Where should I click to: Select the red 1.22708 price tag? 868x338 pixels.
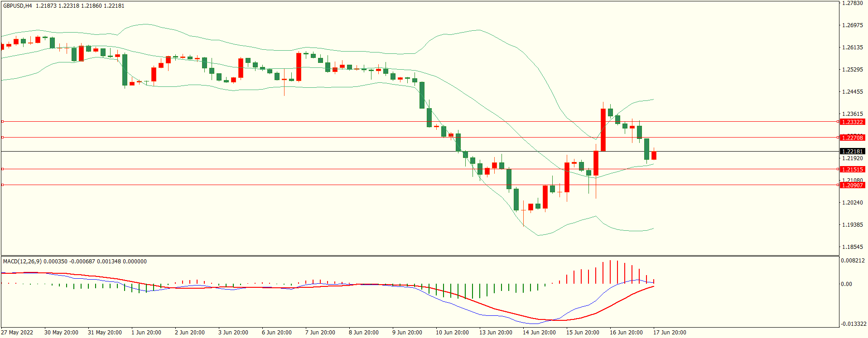(852, 138)
